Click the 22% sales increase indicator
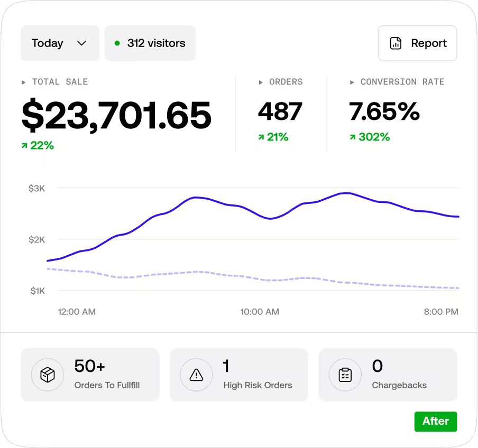 coord(38,146)
